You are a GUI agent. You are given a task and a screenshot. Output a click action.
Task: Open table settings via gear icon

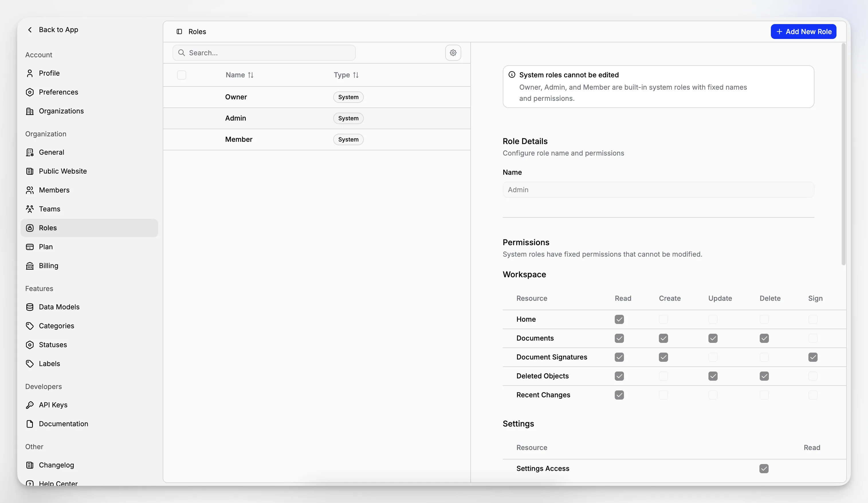453,53
